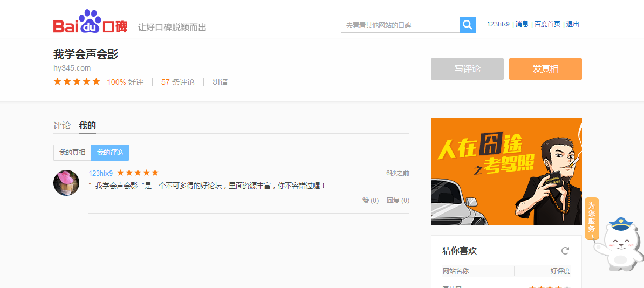Open the 为您服务 help tag

click(x=592, y=218)
